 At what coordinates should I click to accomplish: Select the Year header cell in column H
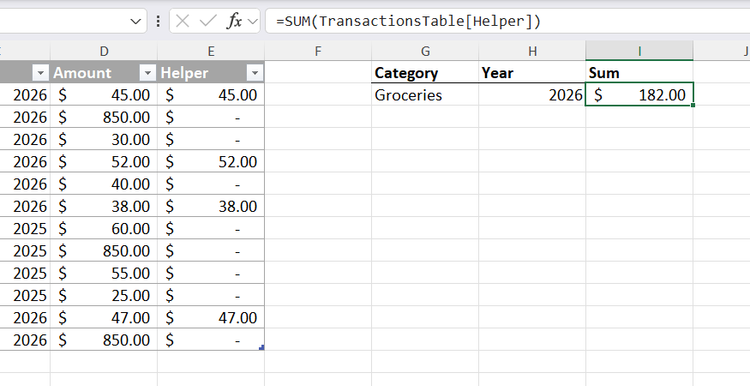[x=532, y=73]
